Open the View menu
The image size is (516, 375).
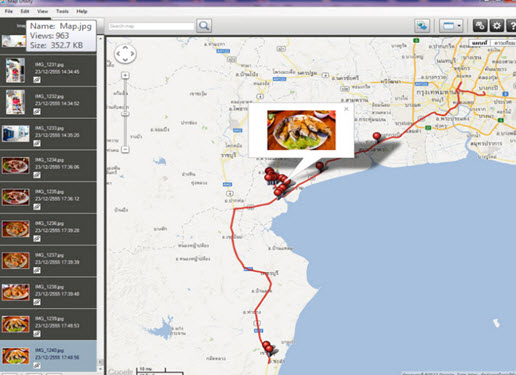tap(42, 11)
